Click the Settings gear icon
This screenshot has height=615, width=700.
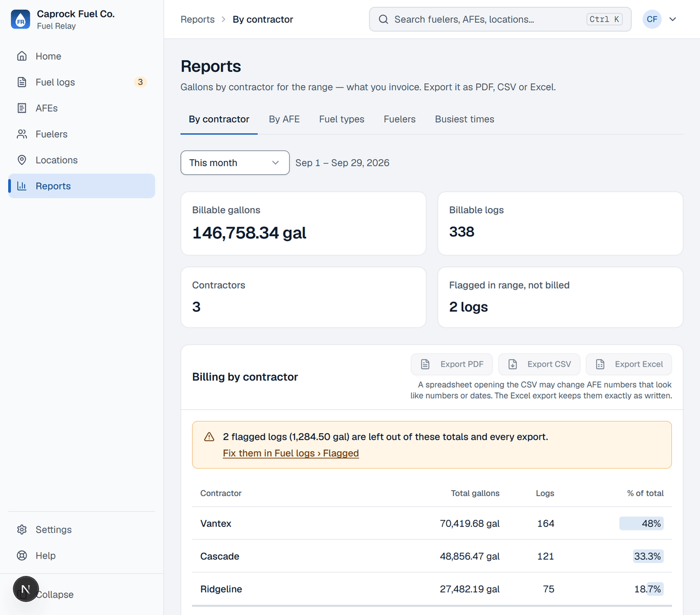[22, 529]
